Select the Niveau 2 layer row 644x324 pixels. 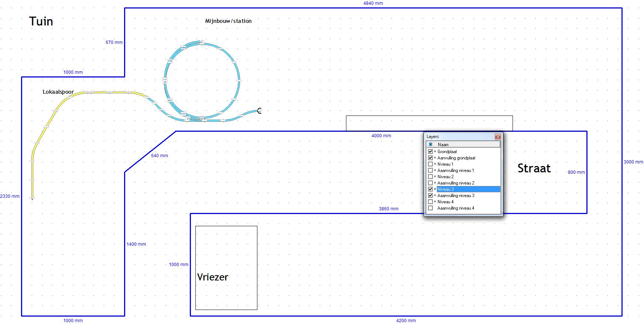point(463,176)
